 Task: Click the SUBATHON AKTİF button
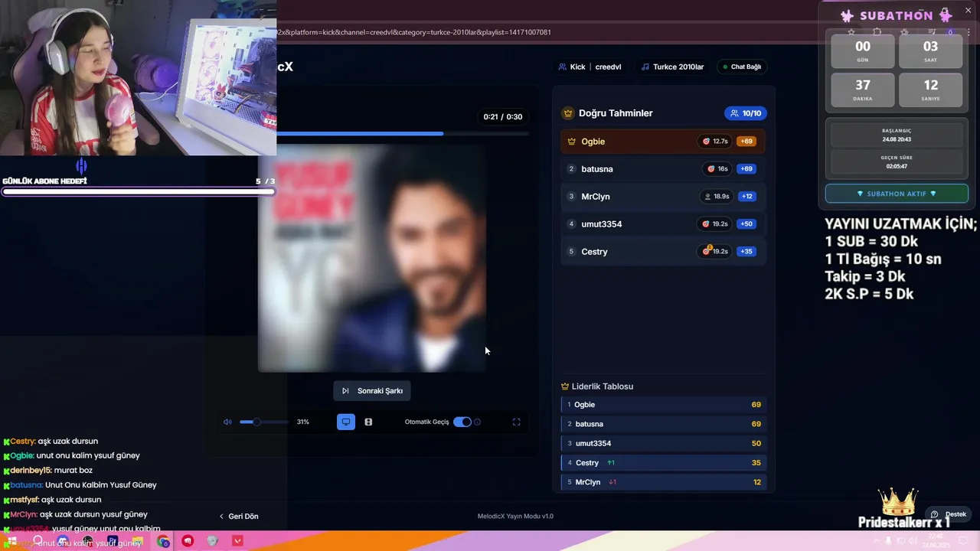[x=897, y=194]
